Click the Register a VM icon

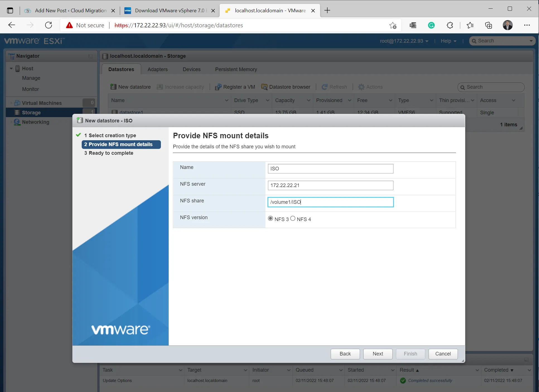point(218,87)
